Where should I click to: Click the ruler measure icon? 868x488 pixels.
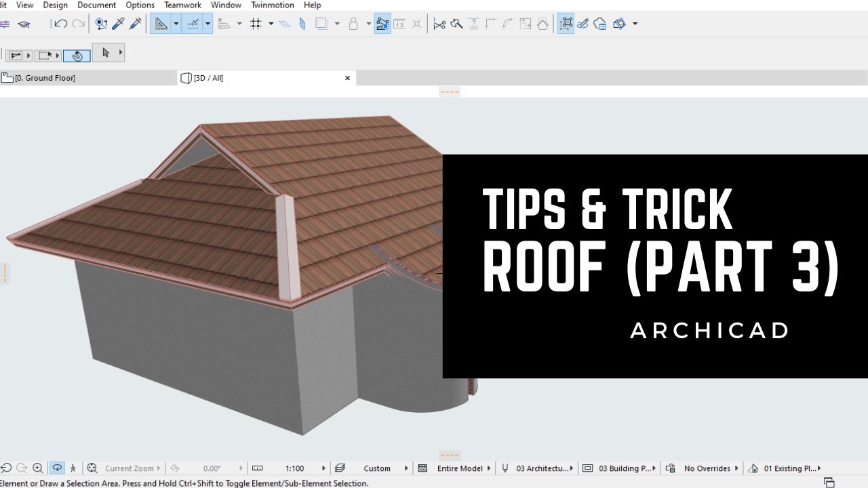(399, 24)
